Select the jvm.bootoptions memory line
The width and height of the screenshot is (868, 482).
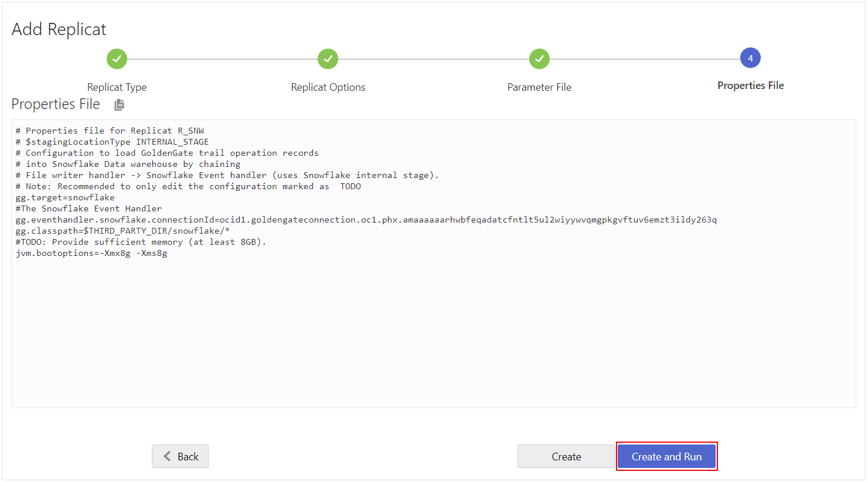click(x=93, y=252)
